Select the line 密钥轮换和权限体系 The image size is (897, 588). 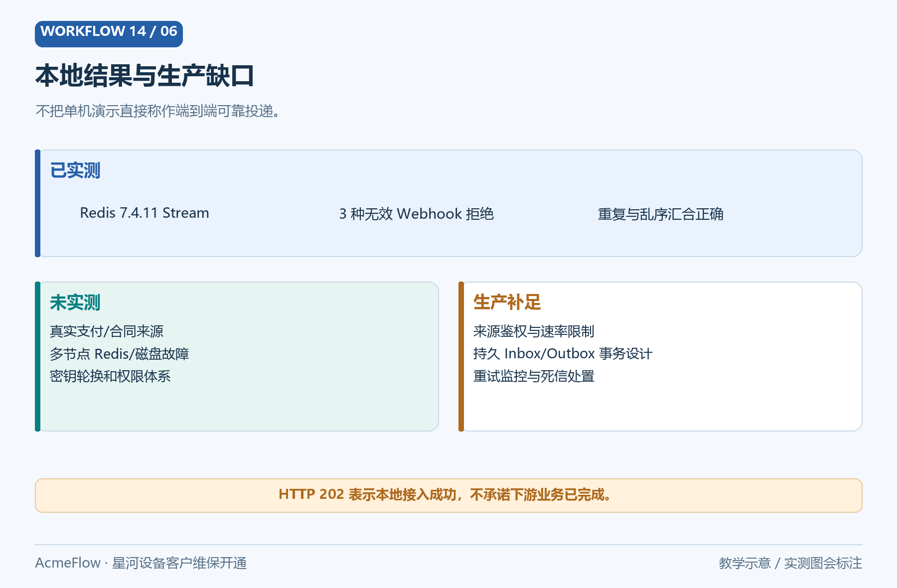(x=110, y=376)
